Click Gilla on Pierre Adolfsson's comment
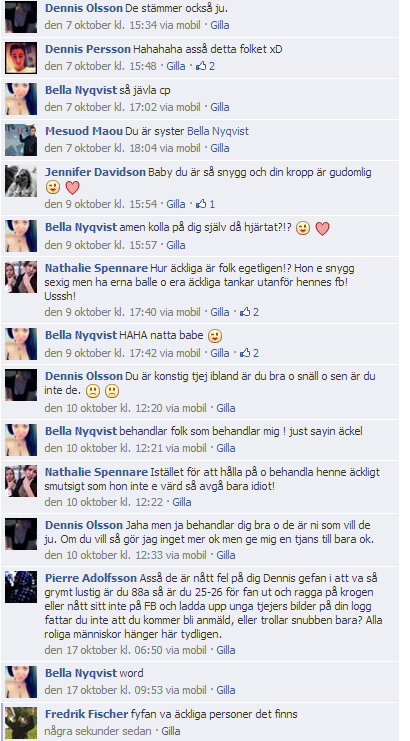The height and width of the screenshot is (741, 410). pyautogui.click(x=226, y=650)
